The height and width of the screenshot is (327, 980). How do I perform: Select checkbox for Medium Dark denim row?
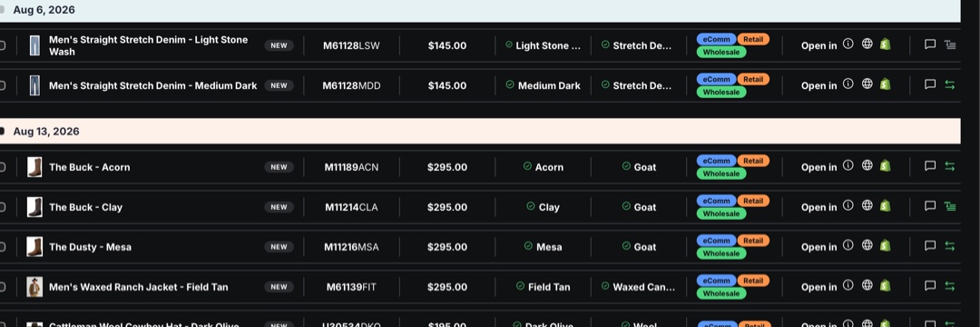tap(2, 85)
